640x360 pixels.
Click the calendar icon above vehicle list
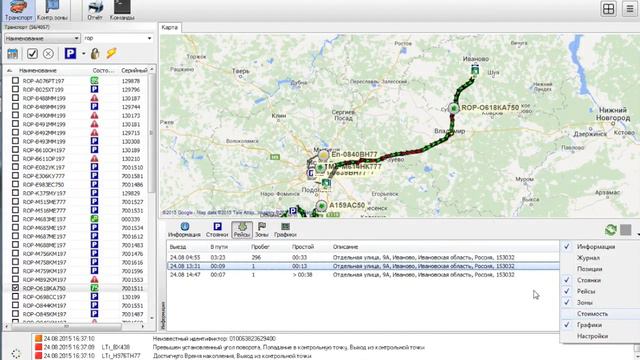click(x=12, y=53)
